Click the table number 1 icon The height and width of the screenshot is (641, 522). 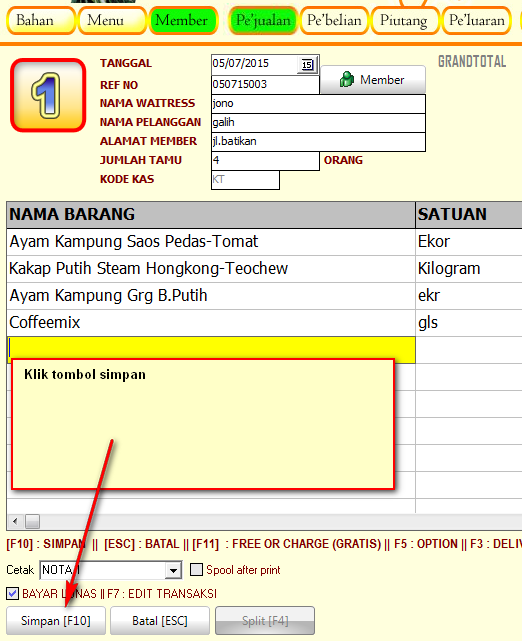tap(48, 95)
